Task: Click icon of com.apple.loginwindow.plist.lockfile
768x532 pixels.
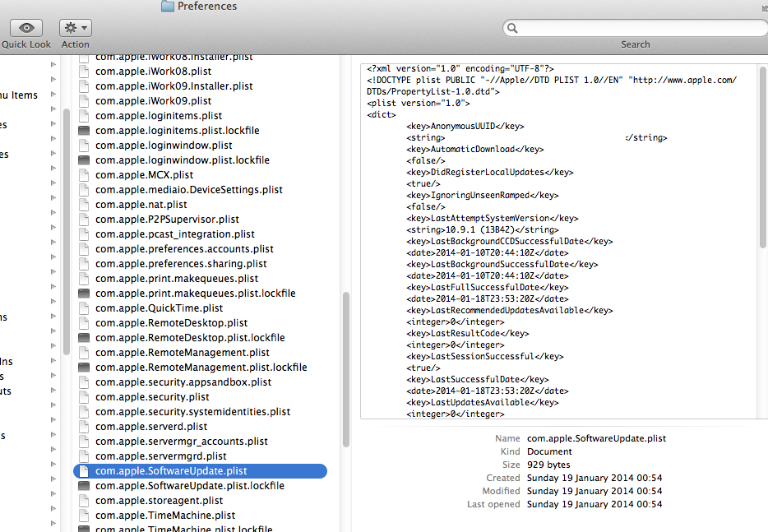Action: [84, 160]
